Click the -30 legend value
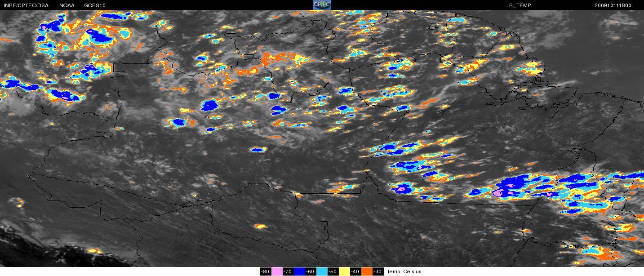644x276 pixels. coord(378,272)
